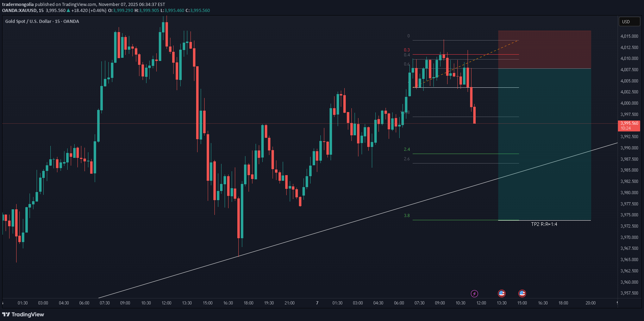644x321 pixels.
Task: Select the red stop-loss zone of short position
Action: coord(544,50)
